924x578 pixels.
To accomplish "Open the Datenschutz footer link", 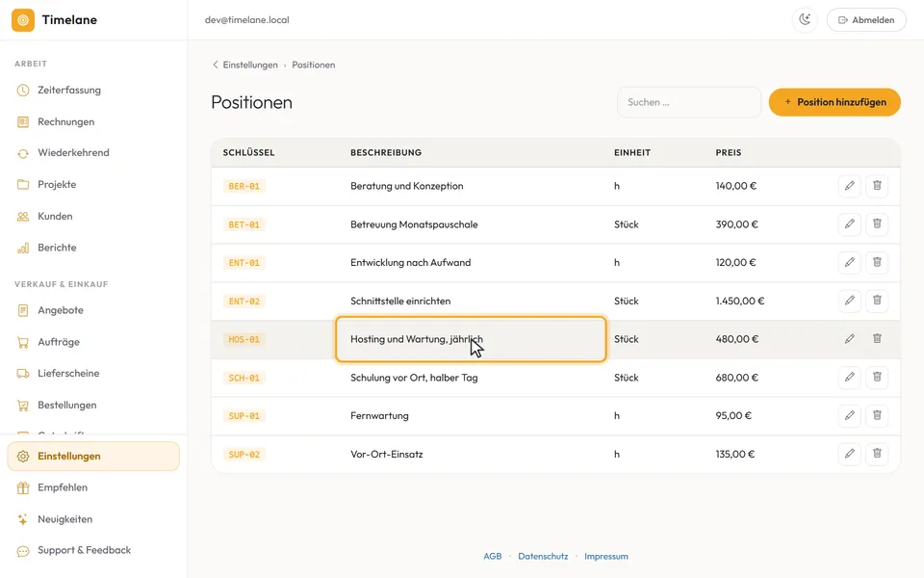I will click(x=543, y=556).
